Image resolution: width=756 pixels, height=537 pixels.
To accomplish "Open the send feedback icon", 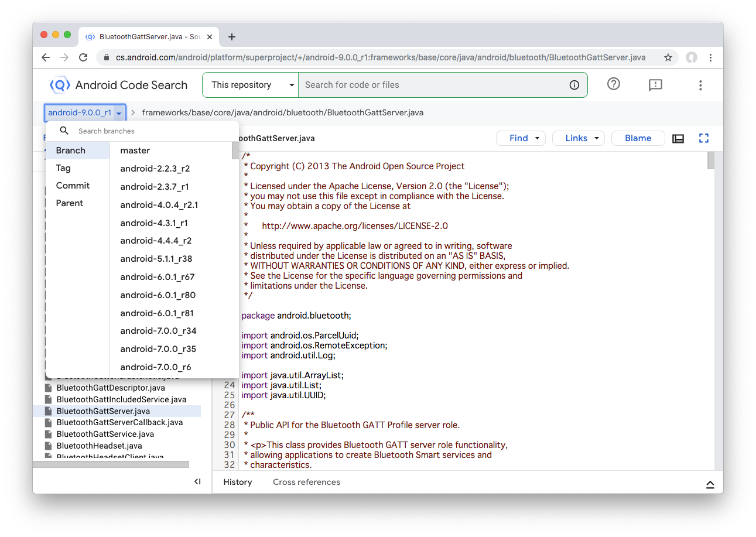I will pos(655,85).
